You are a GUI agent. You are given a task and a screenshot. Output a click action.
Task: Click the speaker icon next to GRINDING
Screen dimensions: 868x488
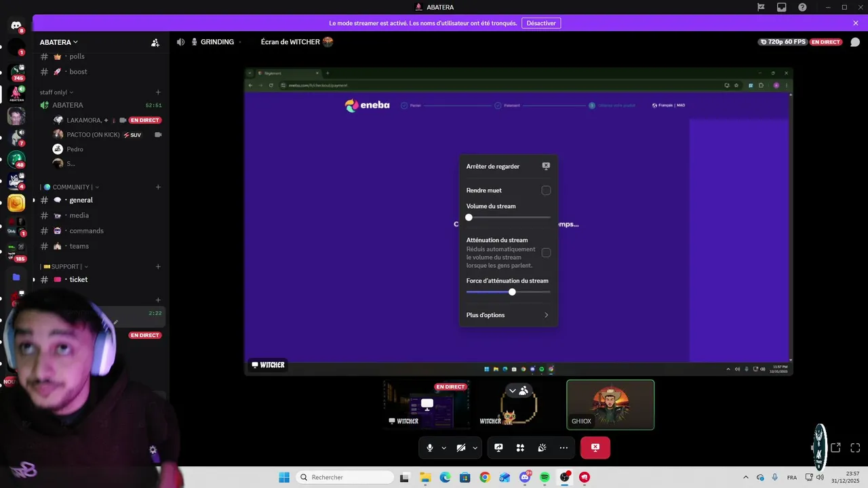pos(180,42)
